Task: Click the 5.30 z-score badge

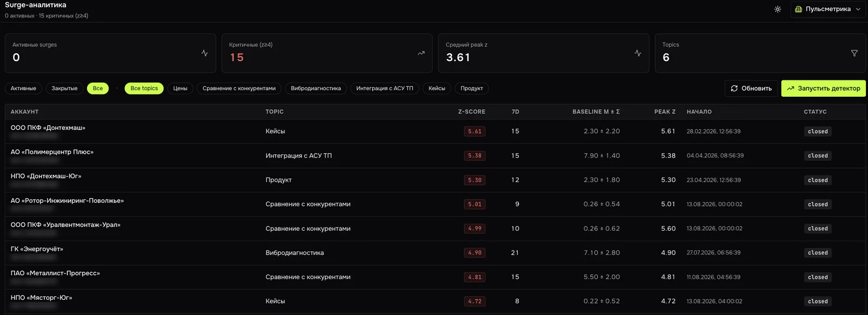Action: click(x=475, y=180)
